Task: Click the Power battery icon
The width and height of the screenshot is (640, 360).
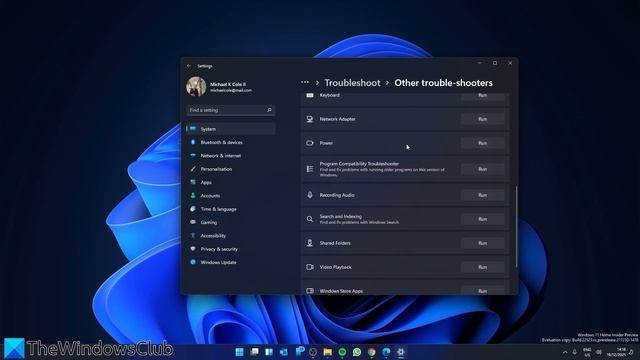Action: 310,143
